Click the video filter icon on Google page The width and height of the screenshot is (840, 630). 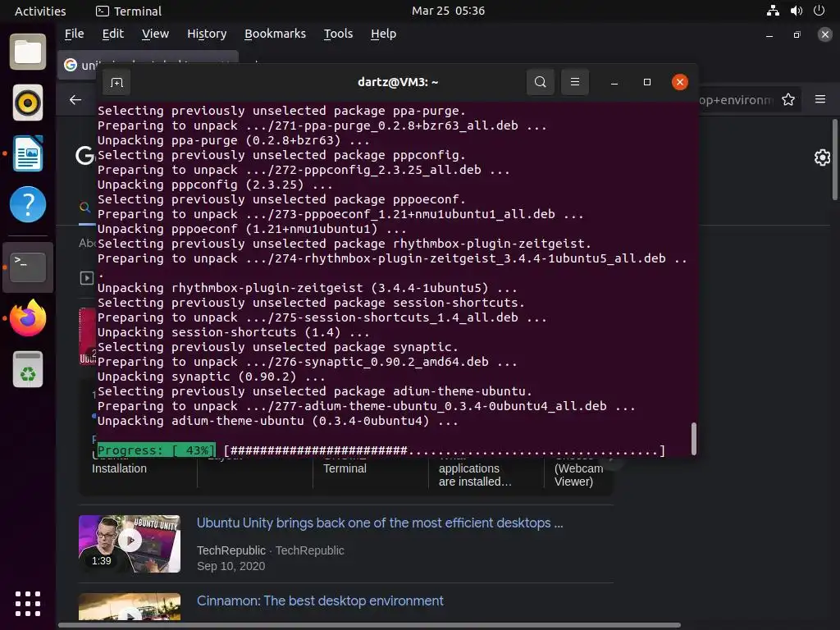tap(87, 277)
